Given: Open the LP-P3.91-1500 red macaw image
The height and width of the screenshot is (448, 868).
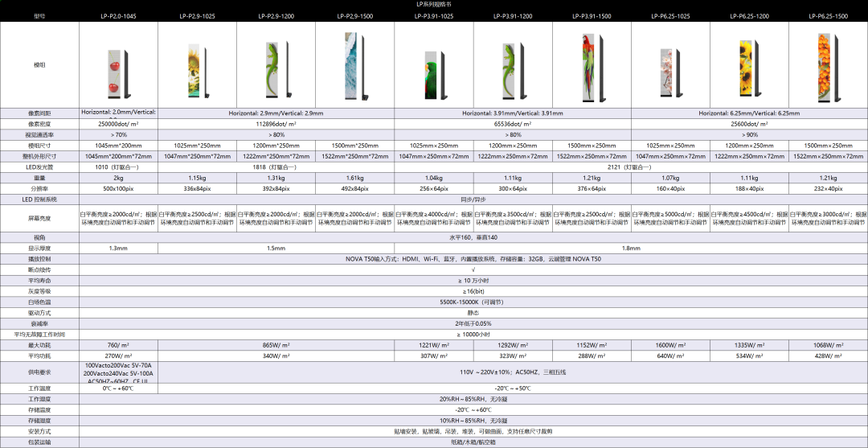Looking at the screenshot, I should [591, 66].
